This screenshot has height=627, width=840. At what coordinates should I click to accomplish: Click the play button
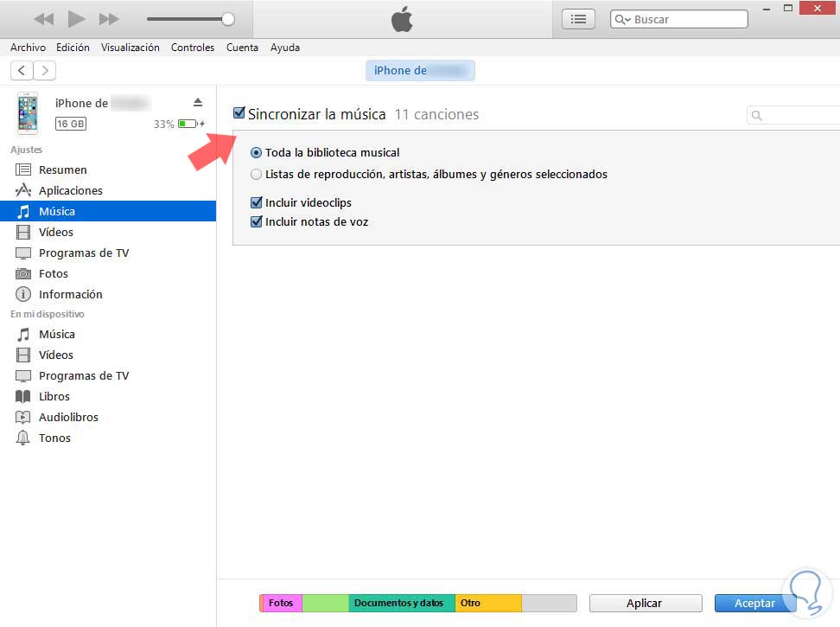tap(76, 19)
